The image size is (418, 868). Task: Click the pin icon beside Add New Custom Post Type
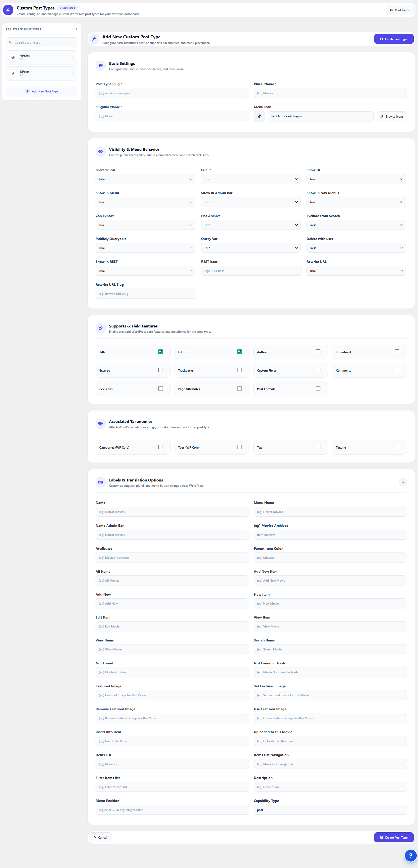[x=94, y=39]
